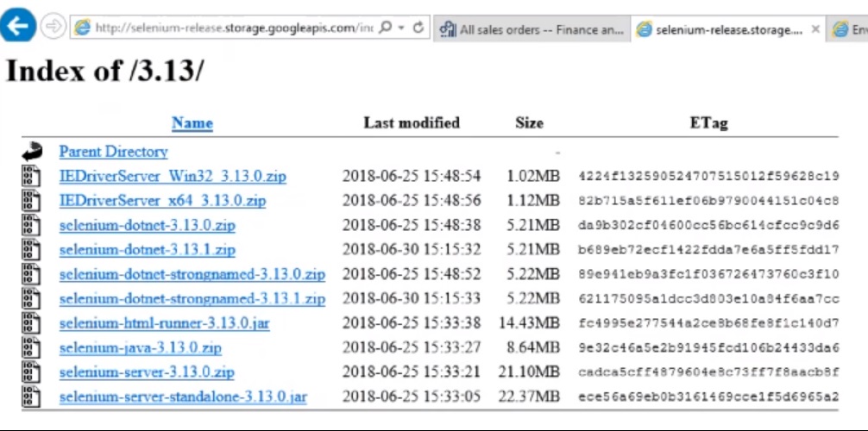Click the 14.43MB size value
Viewport: 868px width, 431px height.
tap(529, 323)
